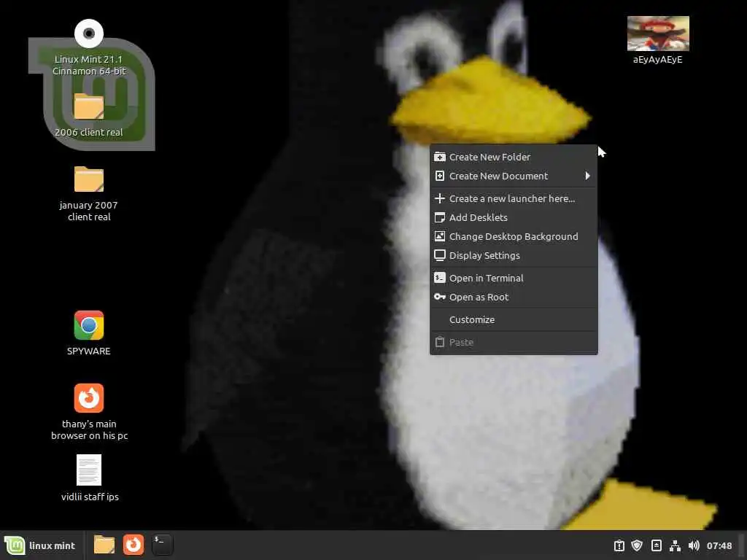Choose Open in Terminal
Viewport: 747px width, 560px height.
pyautogui.click(x=514, y=278)
